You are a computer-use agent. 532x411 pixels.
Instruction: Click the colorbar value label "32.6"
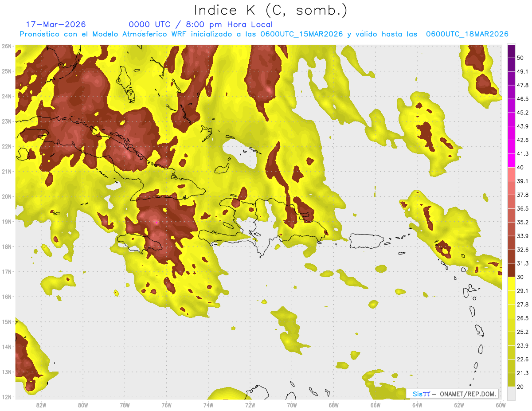[x=522, y=250]
